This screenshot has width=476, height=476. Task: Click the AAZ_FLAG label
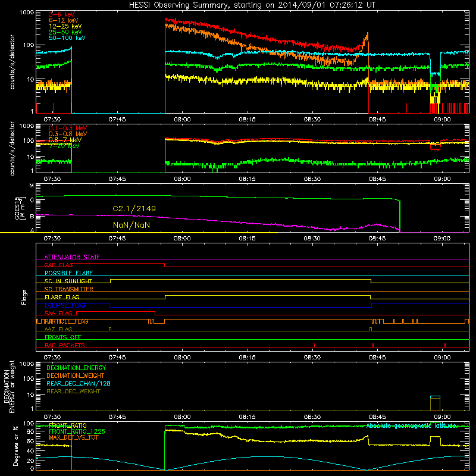pos(58,329)
